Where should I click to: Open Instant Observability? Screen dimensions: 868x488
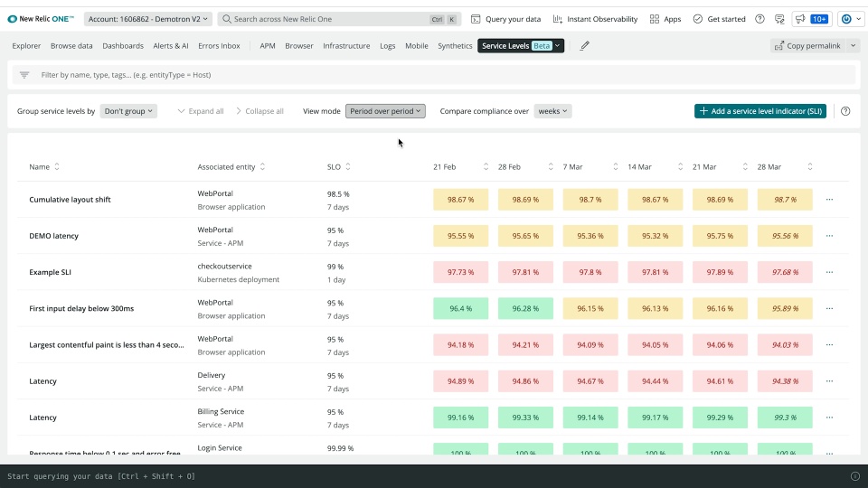(x=595, y=19)
